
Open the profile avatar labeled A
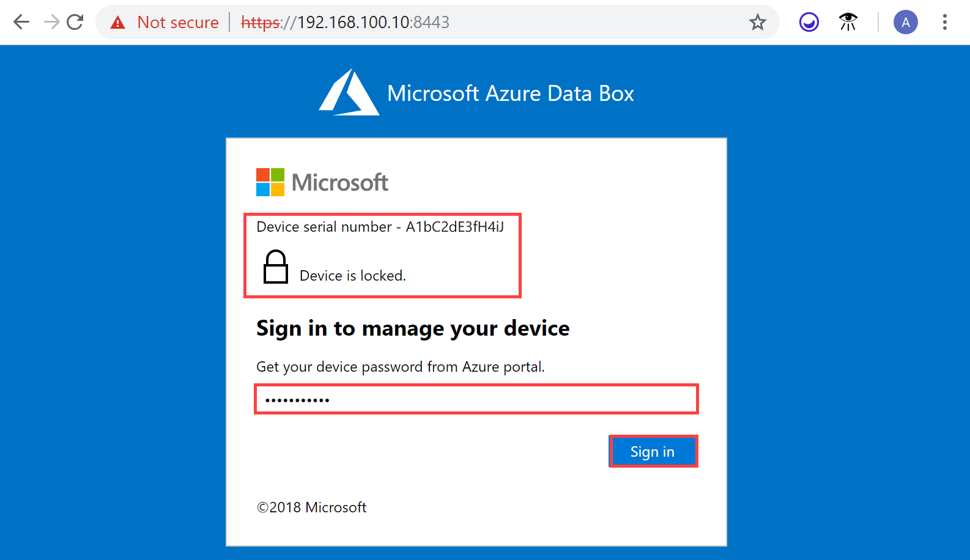click(906, 23)
